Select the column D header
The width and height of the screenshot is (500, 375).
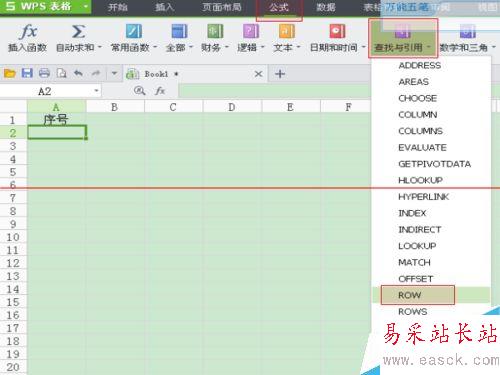pyautogui.click(x=232, y=107)
